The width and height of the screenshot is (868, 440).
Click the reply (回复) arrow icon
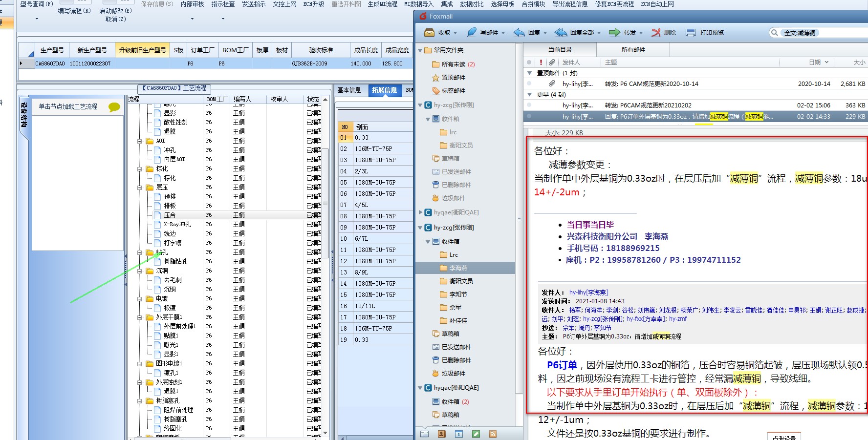pyautogui.click(x=519, y=33)
